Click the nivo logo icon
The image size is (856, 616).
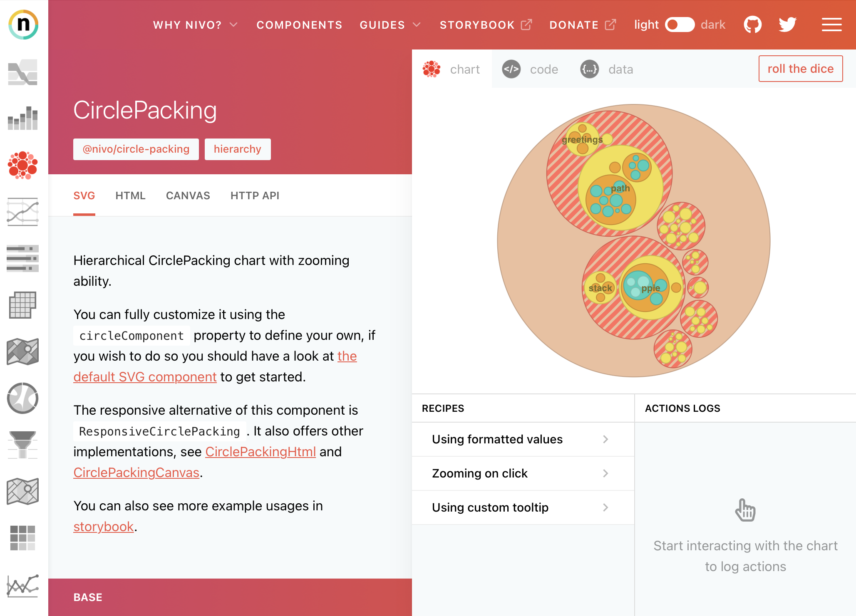[x=23, y=25]
